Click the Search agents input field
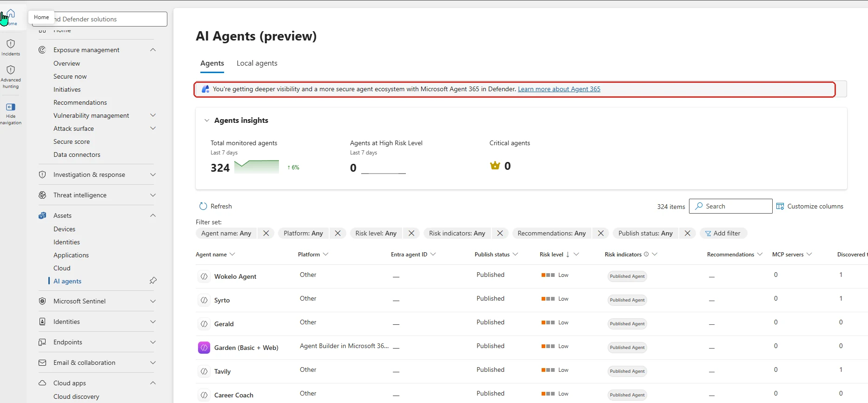The height and width of the screenshot is (403, 868). point(730,206)
